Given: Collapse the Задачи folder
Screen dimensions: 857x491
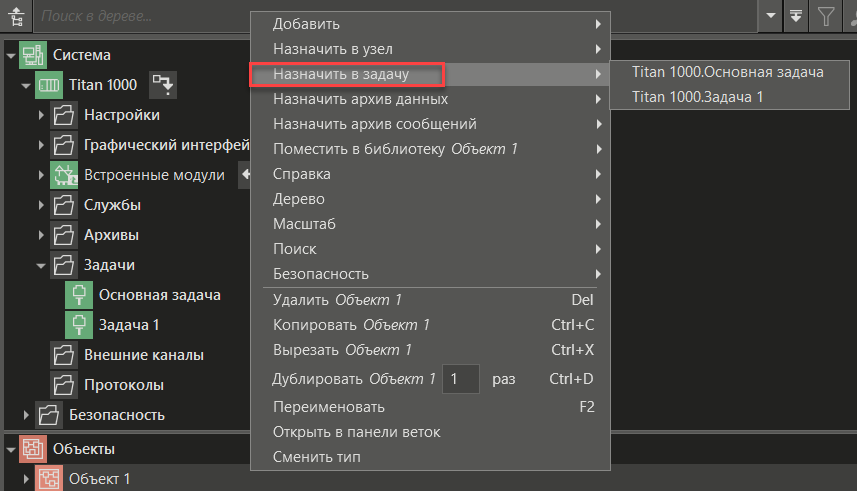Looking at the screenshot, I should point(41,266).
